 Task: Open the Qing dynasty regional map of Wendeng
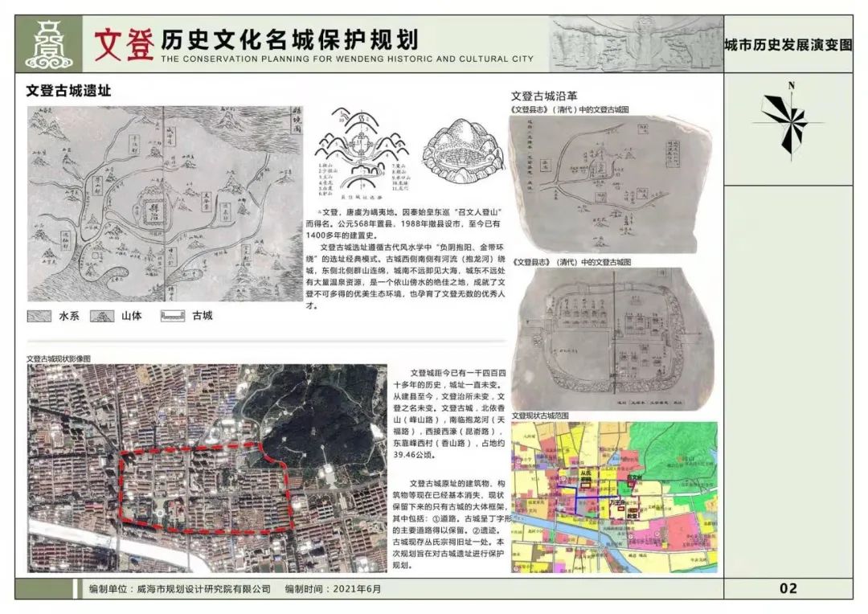[x=610, y=185]
